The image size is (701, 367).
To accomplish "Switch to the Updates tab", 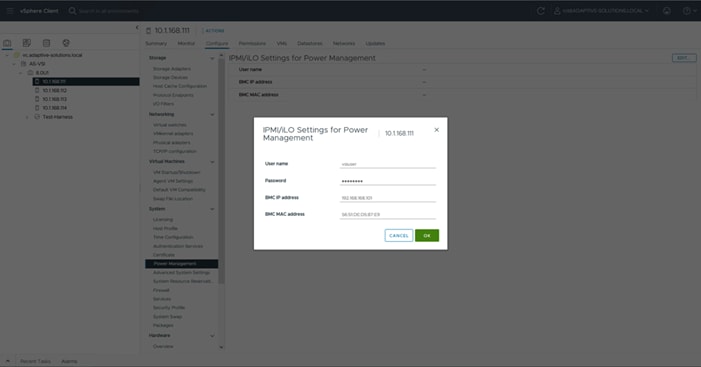I will click(x=375, y=43).
